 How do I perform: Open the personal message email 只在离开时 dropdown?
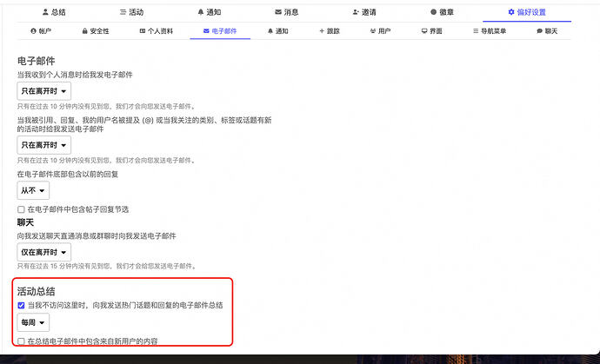point(43,90)
